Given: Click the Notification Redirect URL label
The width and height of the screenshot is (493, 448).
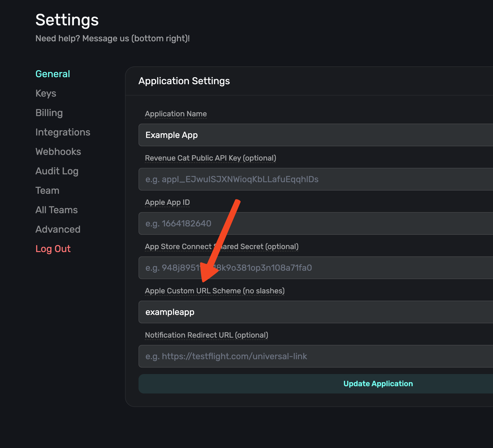Looking at the screenshot, I should tap(206, 335).
